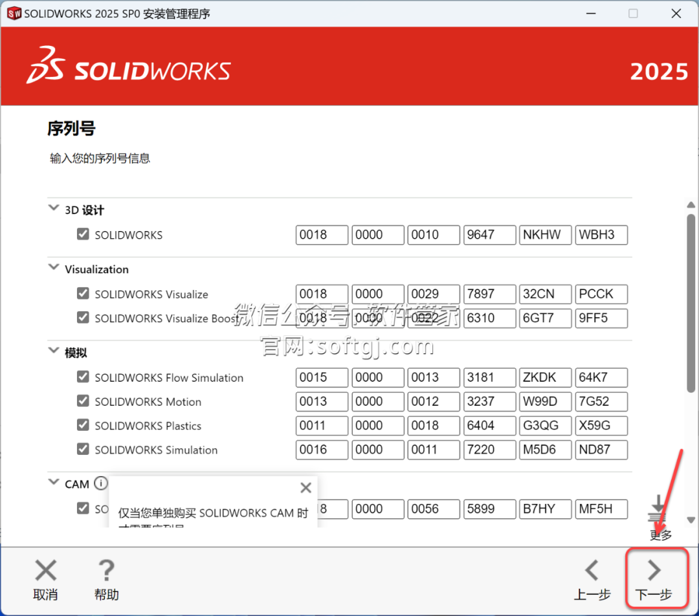Collapse the 3D 设计 section

click(x=54, y=208)
